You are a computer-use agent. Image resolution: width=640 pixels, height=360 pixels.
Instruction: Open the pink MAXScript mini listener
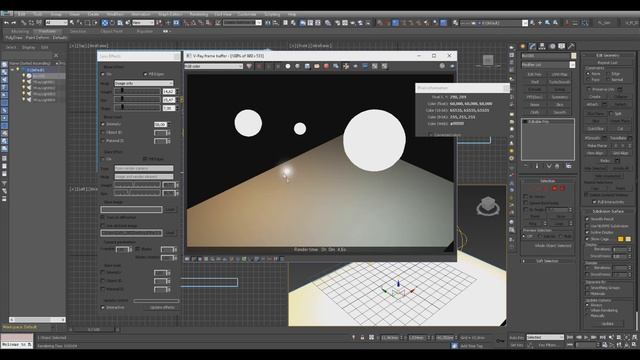pos(17,338)
